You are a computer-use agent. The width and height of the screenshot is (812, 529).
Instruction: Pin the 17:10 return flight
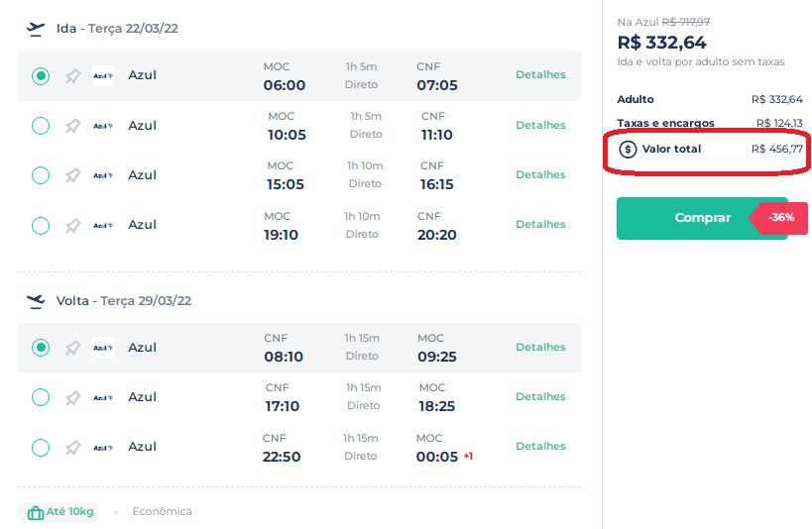point(72,397)
